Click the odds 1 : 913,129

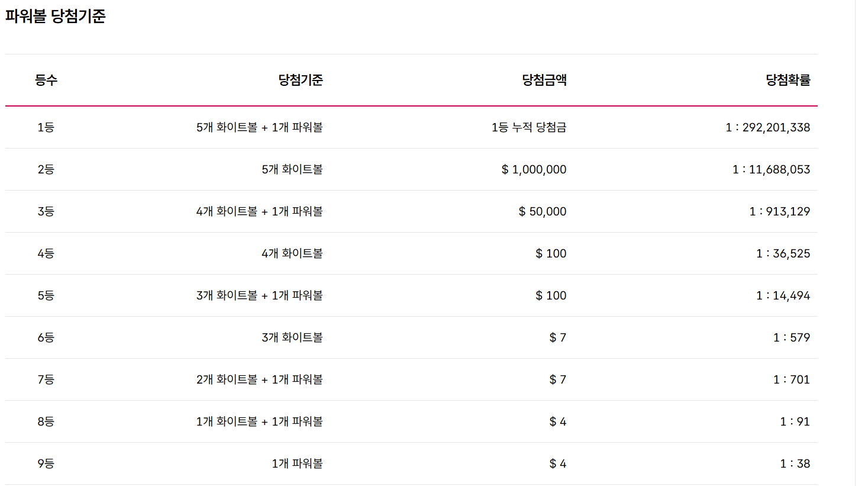pos(780,211)
